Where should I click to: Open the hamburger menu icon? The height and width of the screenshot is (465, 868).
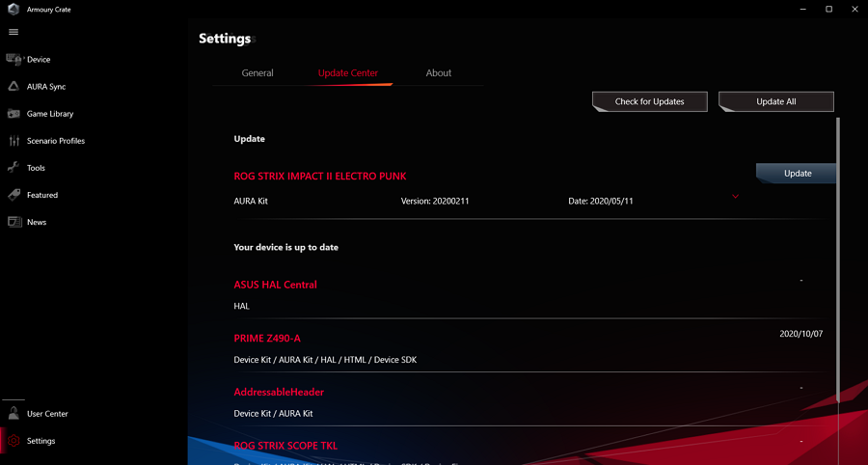click(x=14, y=32)
